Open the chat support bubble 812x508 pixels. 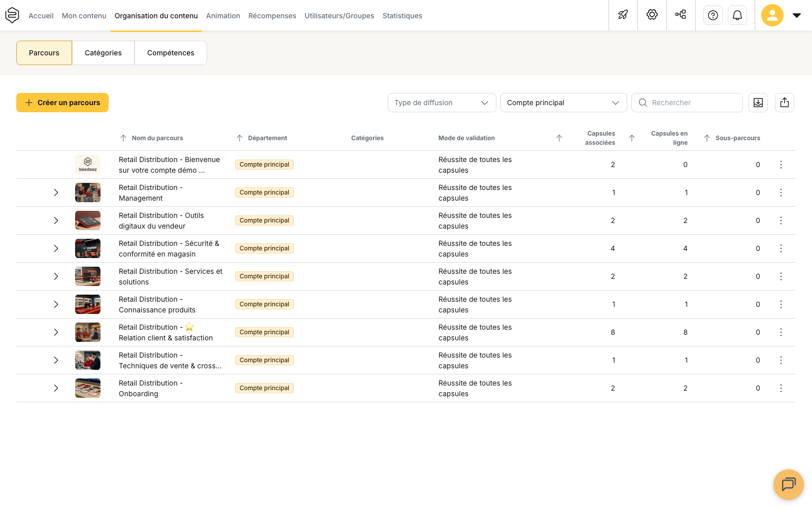coord(789,485)
